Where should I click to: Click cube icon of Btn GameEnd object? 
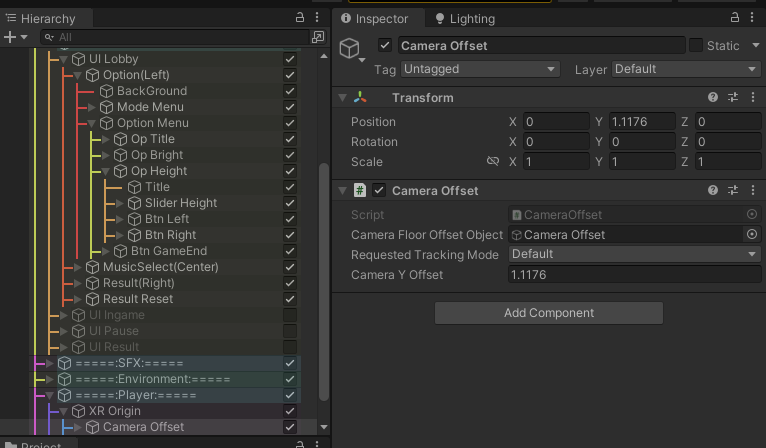pyautogui.click(x=120, y=251)
